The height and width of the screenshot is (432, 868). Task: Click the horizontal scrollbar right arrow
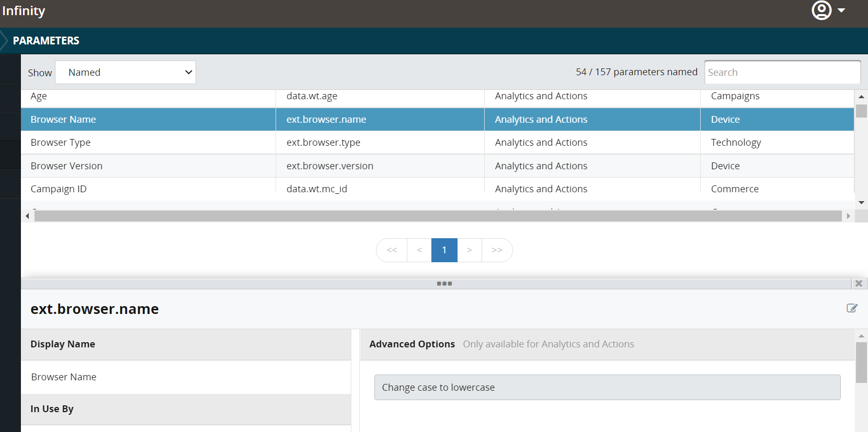point(848,216)
